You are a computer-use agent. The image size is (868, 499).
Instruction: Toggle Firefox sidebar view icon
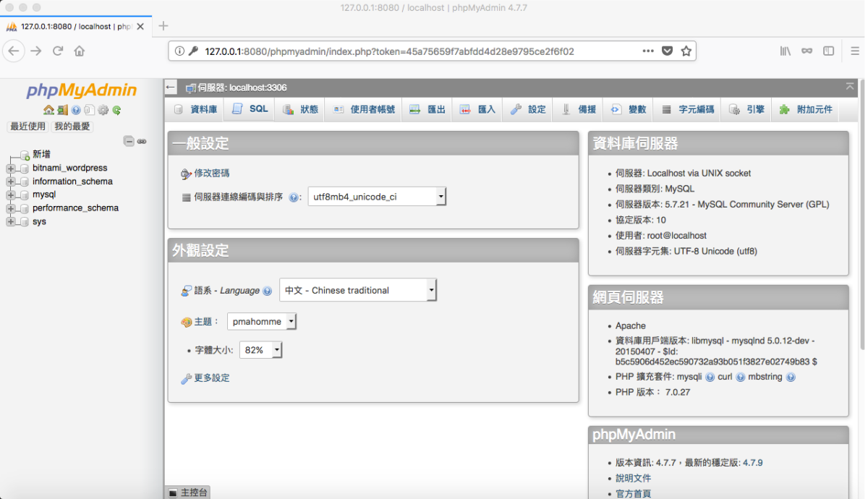829,51
